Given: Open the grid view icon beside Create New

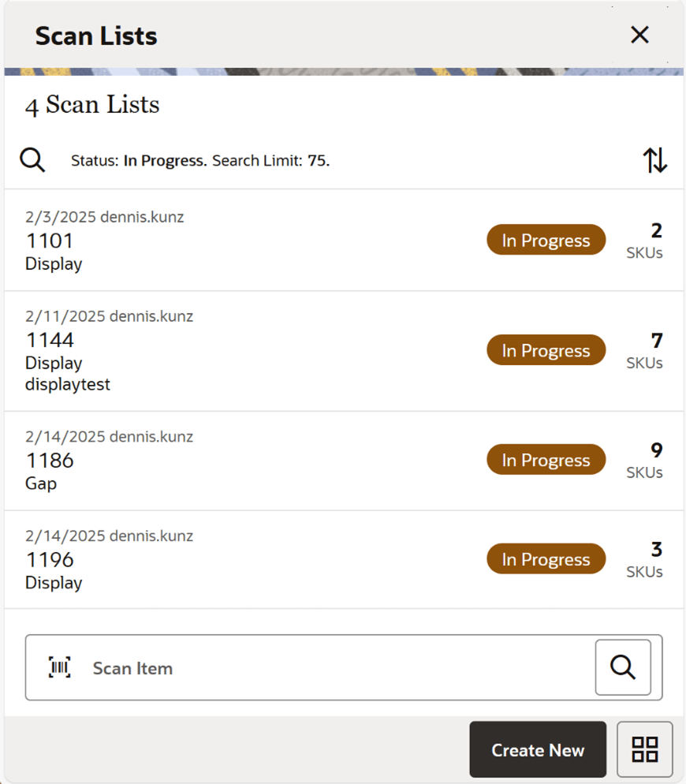Looking at the screenshot, I should [x=644, y=749].
